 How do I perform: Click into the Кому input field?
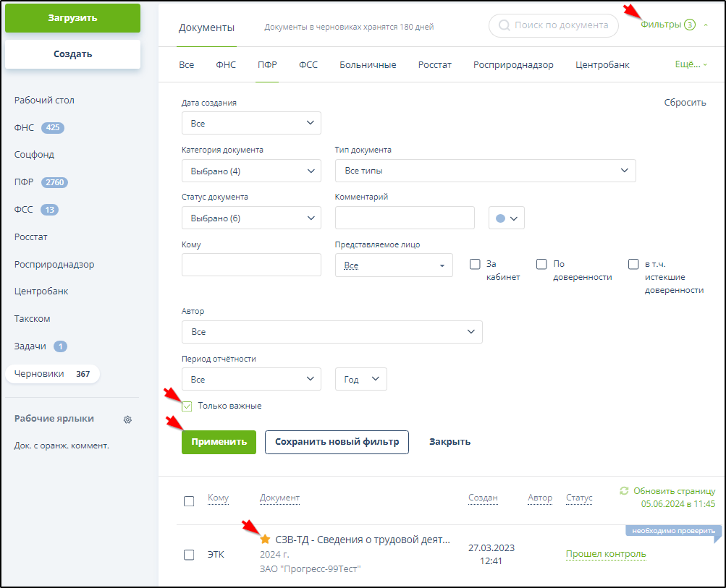point(251,265)
